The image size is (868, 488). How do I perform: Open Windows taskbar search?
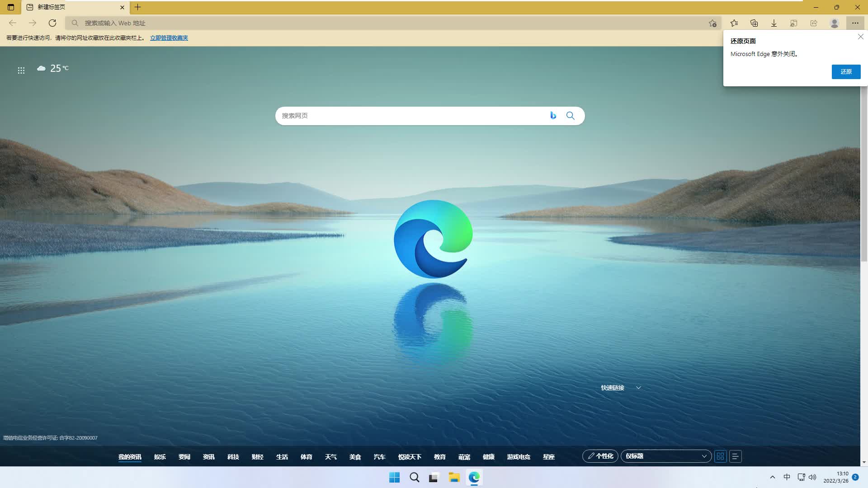(x=414, y=478)
